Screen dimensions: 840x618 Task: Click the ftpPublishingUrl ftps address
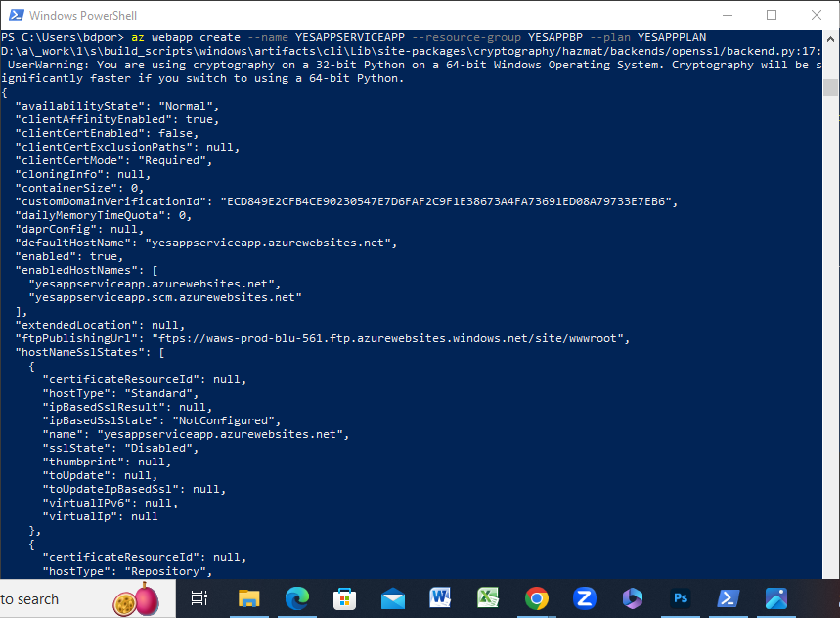[x=388, y=339]
